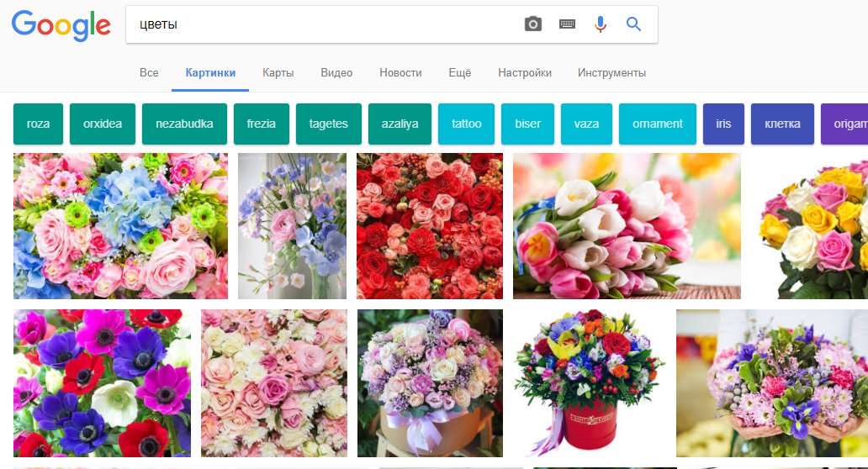This screenshot has height=469, width=868.
Task: Expand Инструменты search tools
Action: pos(611,72)
